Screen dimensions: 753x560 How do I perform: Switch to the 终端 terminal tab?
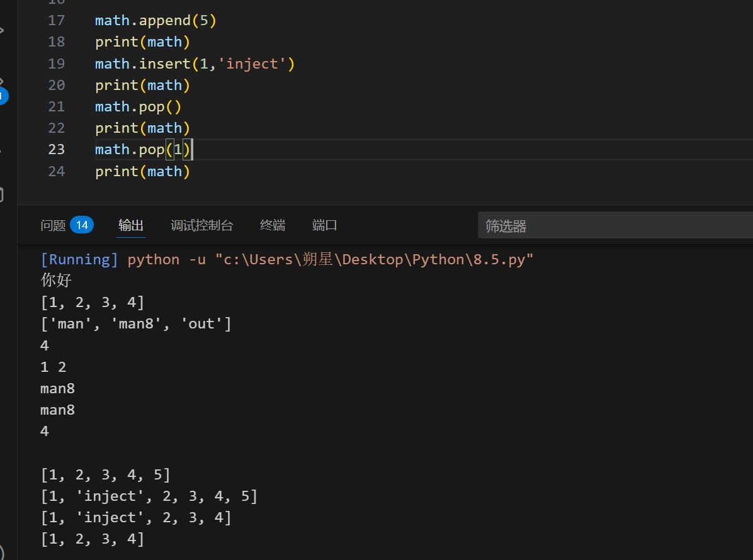[273, 225]
